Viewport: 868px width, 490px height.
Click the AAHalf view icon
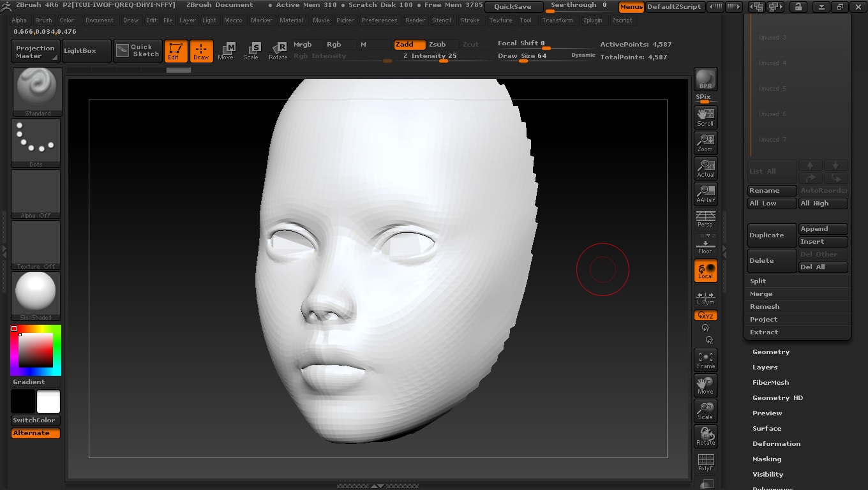coord(705,193)
